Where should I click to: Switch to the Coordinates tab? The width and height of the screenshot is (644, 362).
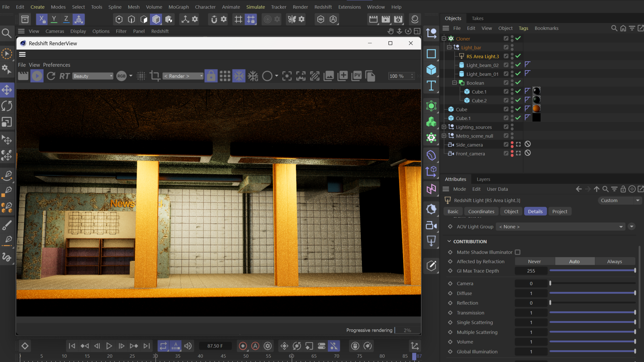pos(481,212)
